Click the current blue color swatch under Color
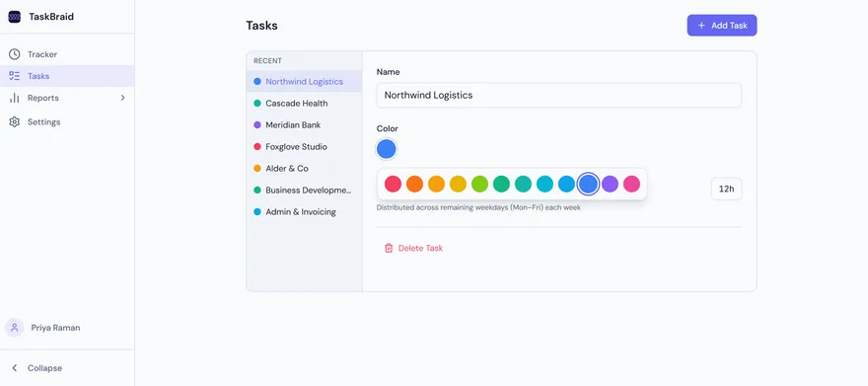 tap(387, 149)
